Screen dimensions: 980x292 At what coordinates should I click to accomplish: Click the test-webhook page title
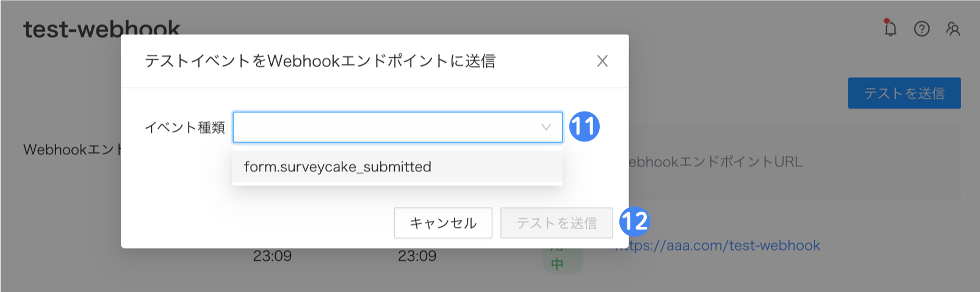point(102,29)
